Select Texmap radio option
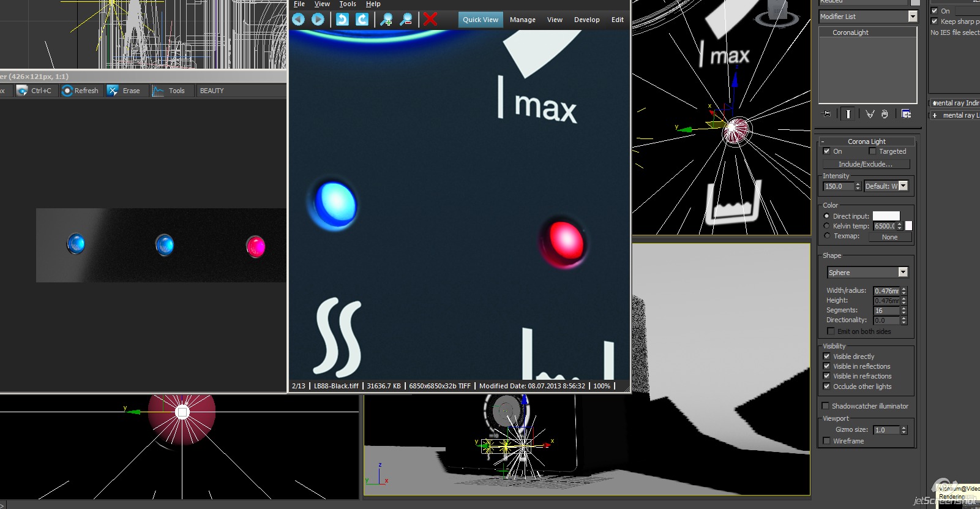 [827, 236]
